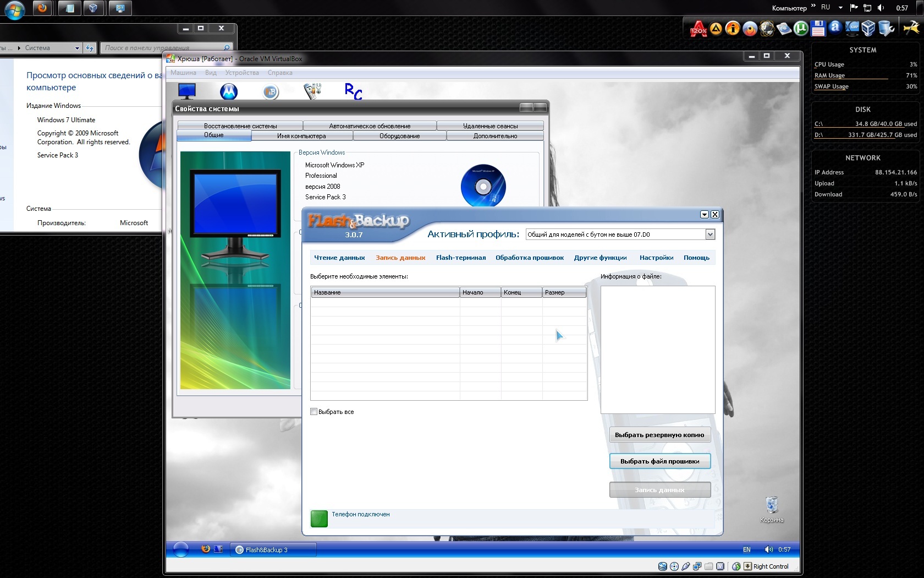Click the 'Информация о файле' text area
The height and width of the screenshot is (578, 924).
click(x=658, y=350)
